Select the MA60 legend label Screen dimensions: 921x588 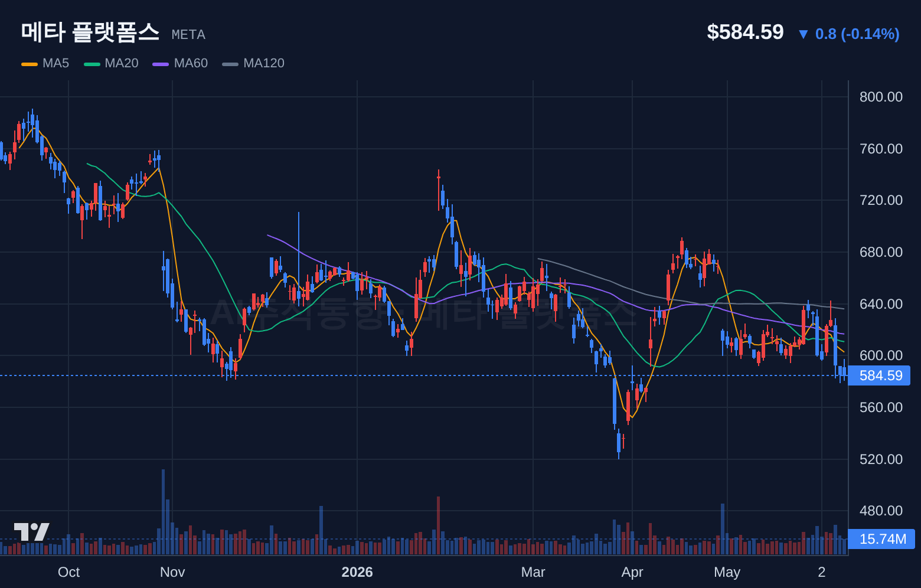click(x=191, y=63)
